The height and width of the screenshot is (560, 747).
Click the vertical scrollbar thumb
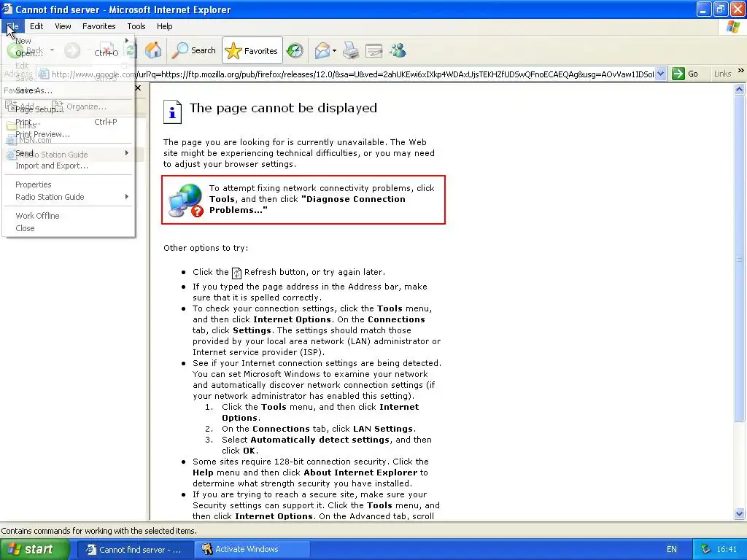click(739, 259)
